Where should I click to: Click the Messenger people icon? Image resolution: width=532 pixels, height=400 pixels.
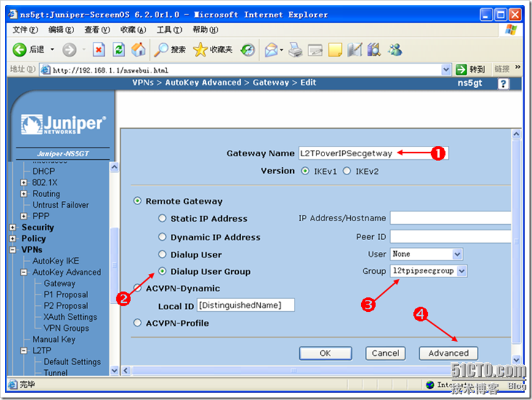[395, 50]
